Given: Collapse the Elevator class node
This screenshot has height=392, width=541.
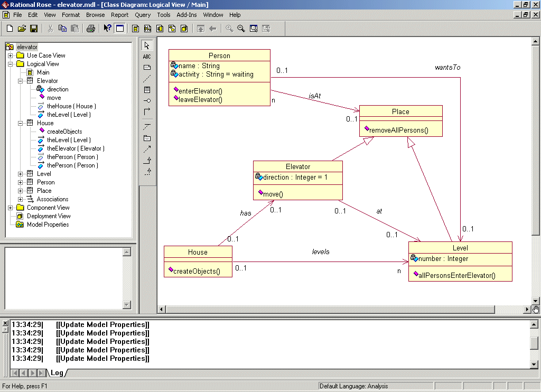Looking at the screenshot, I should point(21,81).
